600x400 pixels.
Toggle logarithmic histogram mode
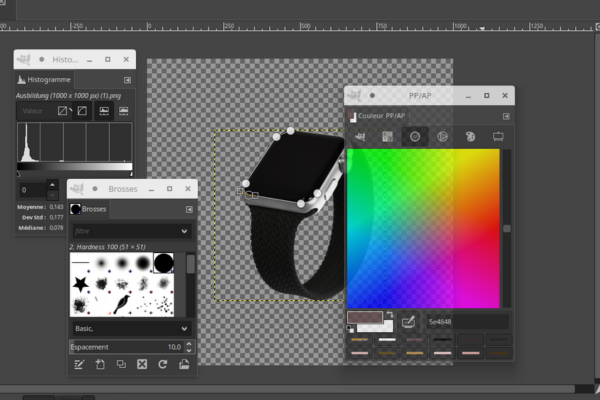point(126,111)
